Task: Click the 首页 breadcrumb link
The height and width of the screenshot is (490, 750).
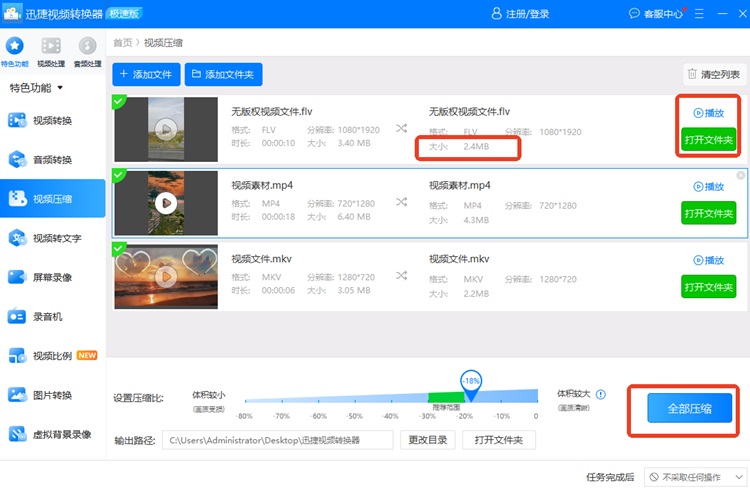Action: (122, 43)
